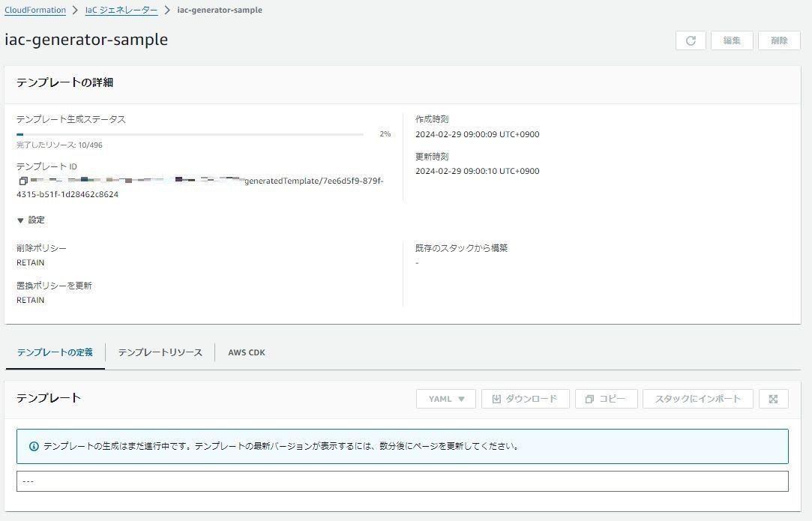Click the download icon on ダウンロード button
This screenshot has height=521, width=812.
coord(496,398)
